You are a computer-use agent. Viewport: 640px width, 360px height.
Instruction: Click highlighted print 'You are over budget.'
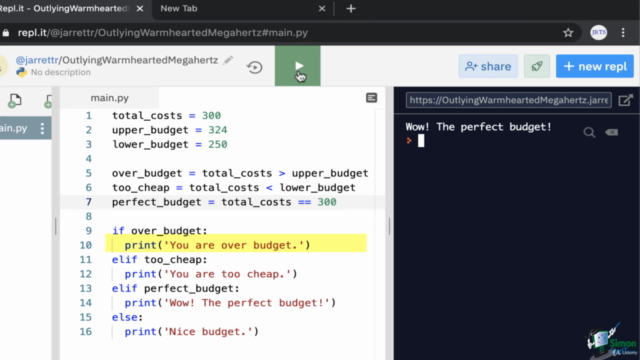[217, 245]
